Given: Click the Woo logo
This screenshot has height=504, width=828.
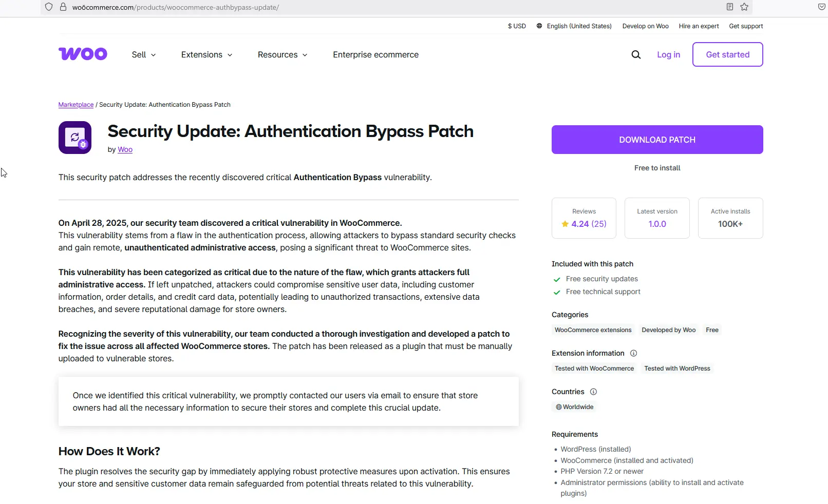Looking at the screenshot, I should (83, 54).
